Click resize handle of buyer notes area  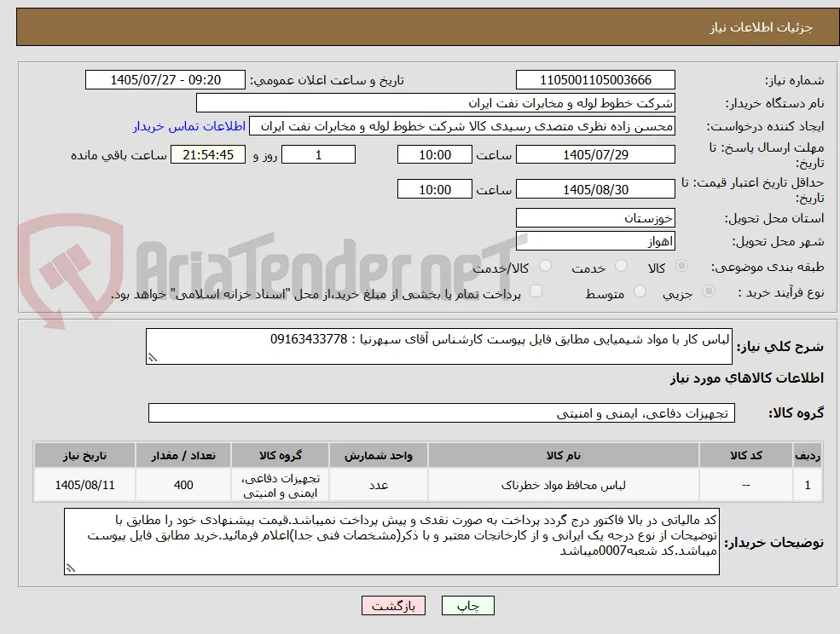tap(70, 568)
